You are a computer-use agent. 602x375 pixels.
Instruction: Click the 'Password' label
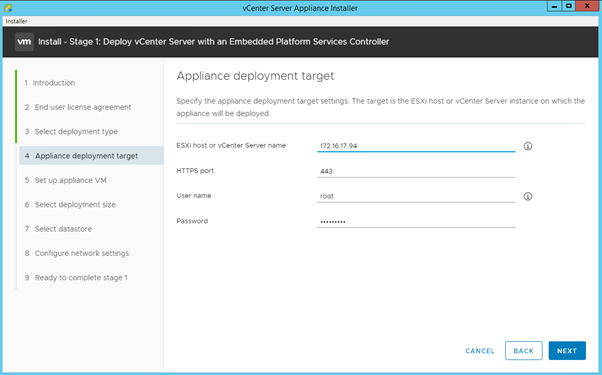pos(192,221)
